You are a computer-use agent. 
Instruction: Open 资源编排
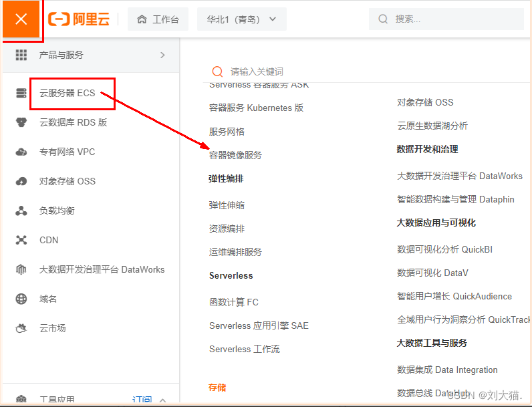click(227, 229)
